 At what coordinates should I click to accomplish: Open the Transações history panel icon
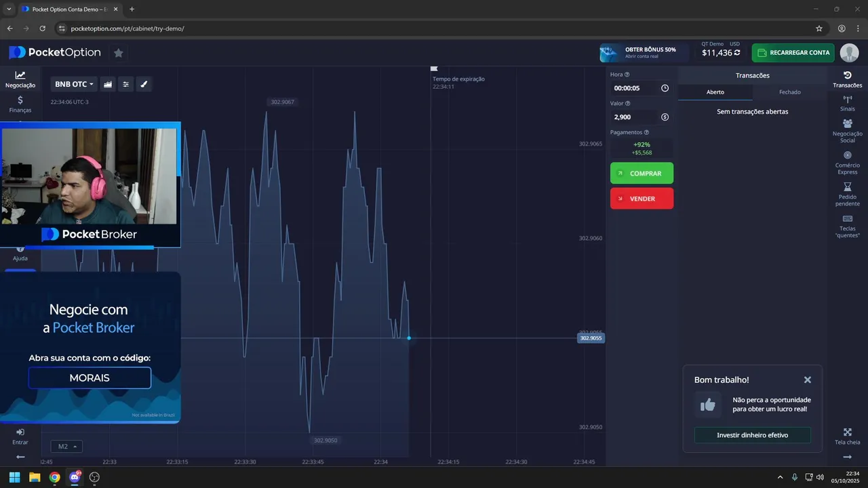847,79
